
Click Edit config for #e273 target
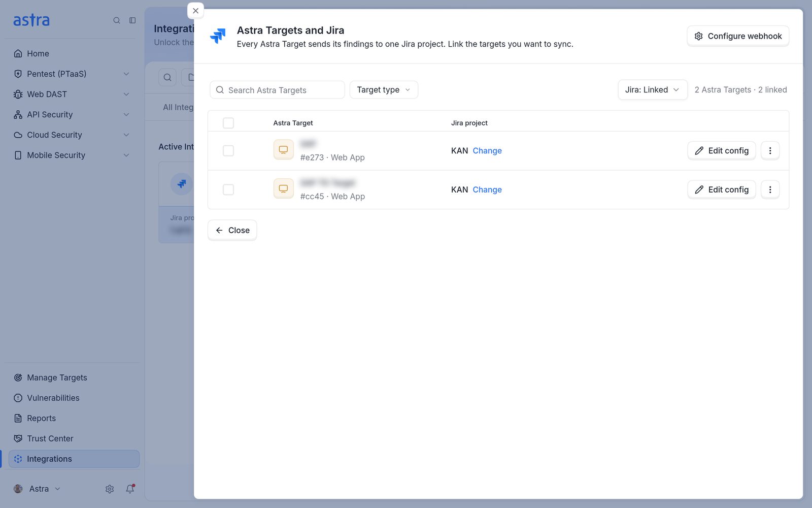click(x=722, y=150)
